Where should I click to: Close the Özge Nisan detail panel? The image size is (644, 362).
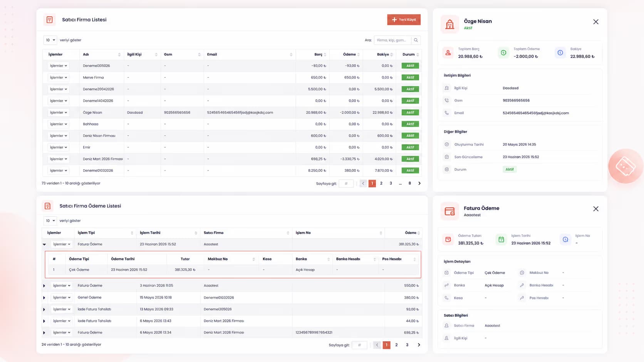click(x=596, y=22)
